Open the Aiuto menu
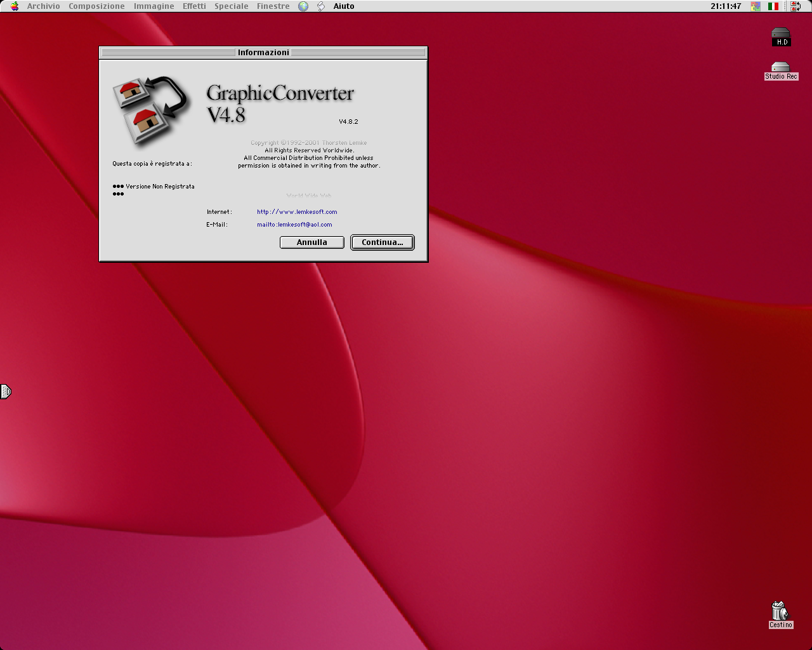812x650 pixels. pos(344,6)
